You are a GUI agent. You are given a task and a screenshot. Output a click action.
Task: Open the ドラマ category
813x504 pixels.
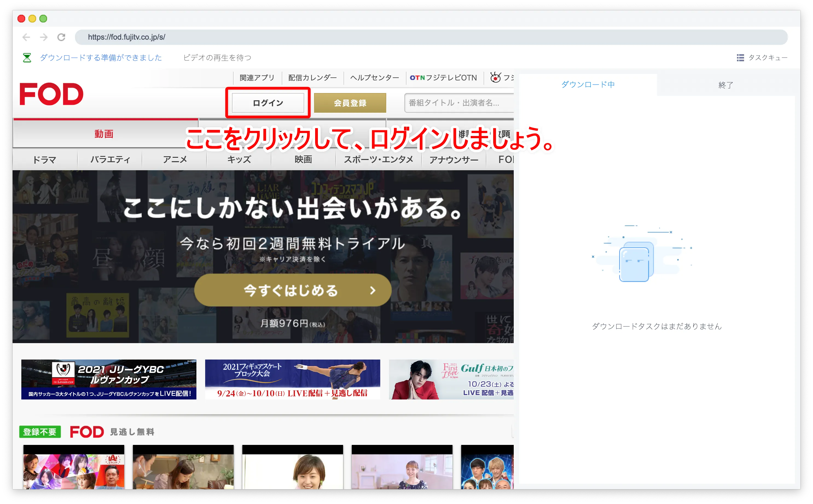click(x=45, y=160)
